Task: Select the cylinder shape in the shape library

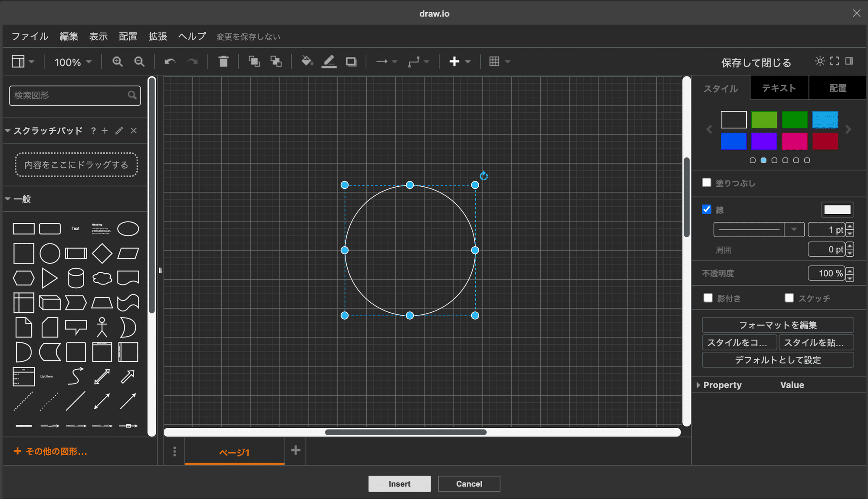Action: [x=76, y=278]
